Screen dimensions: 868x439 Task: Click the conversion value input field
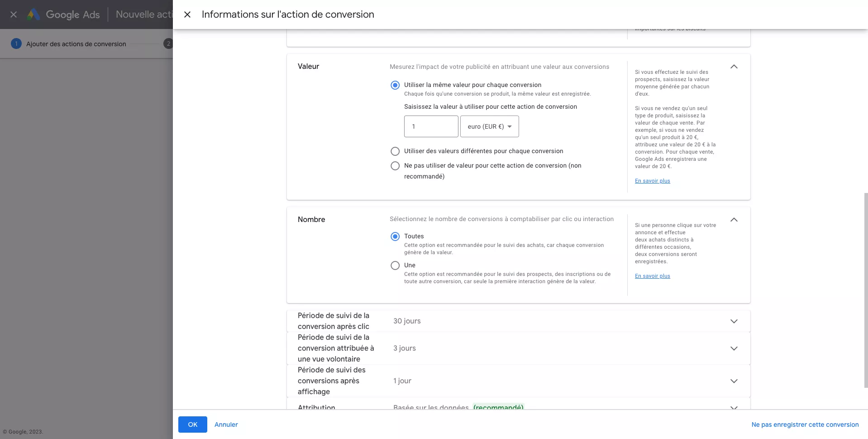point(430,126)
